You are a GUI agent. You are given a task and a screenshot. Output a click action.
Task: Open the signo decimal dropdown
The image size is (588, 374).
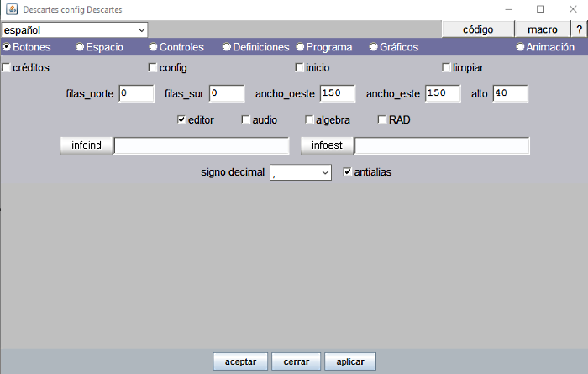pyautogui.click(x=301, y=172)
